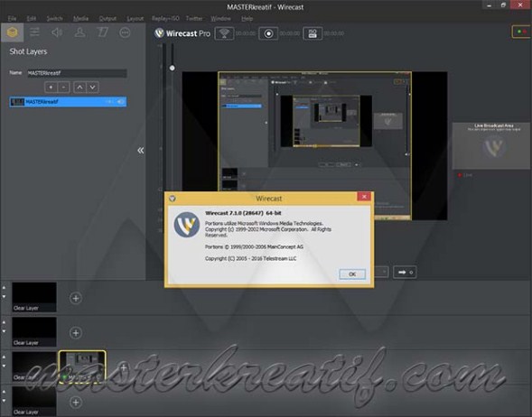Add shot to third master layer
Viewport: 532px width, 417px height.
(123, 367)
